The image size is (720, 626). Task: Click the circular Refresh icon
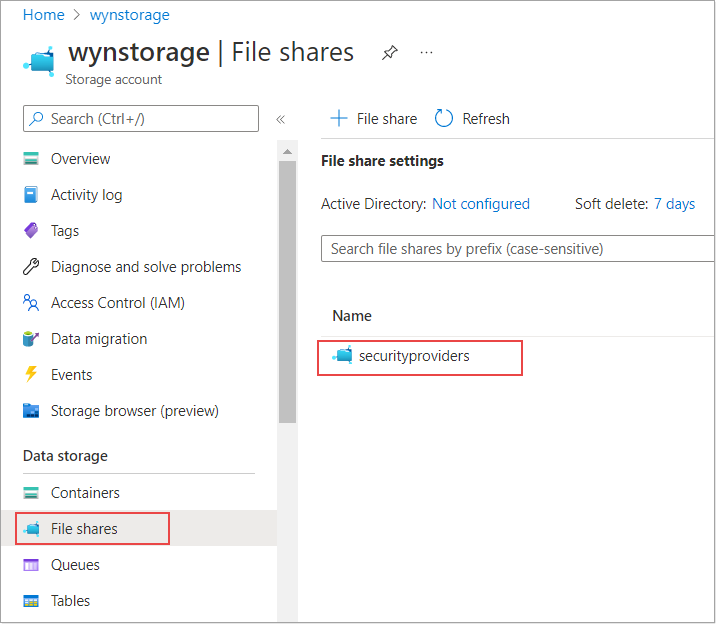(x=444, y=118)
